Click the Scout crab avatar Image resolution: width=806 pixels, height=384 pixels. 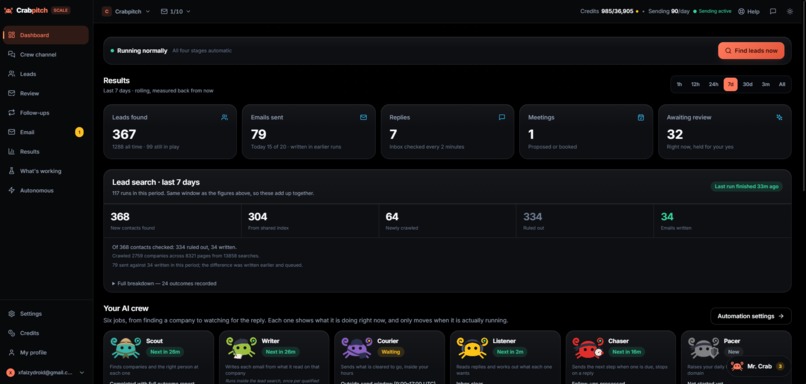[x=125, y=348]
